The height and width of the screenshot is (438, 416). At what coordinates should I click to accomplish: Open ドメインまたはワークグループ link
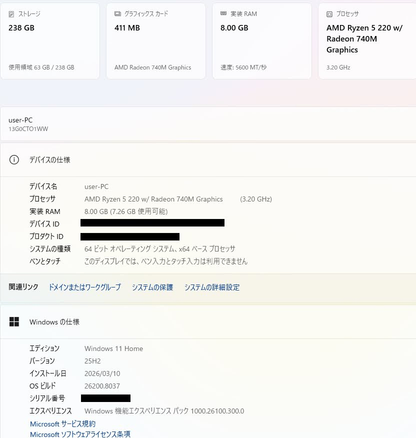click(85, 287)
